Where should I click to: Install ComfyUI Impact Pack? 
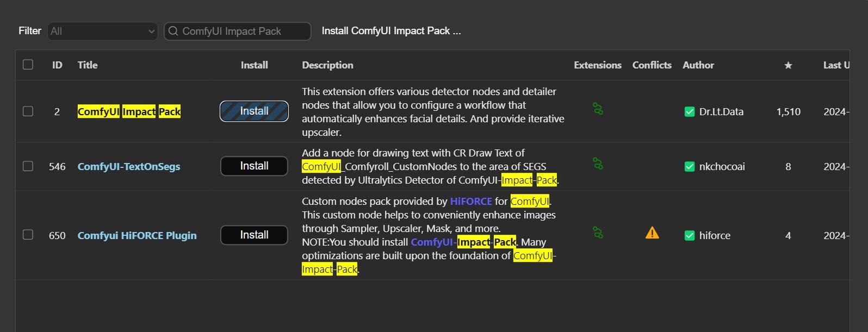point(254,111)
